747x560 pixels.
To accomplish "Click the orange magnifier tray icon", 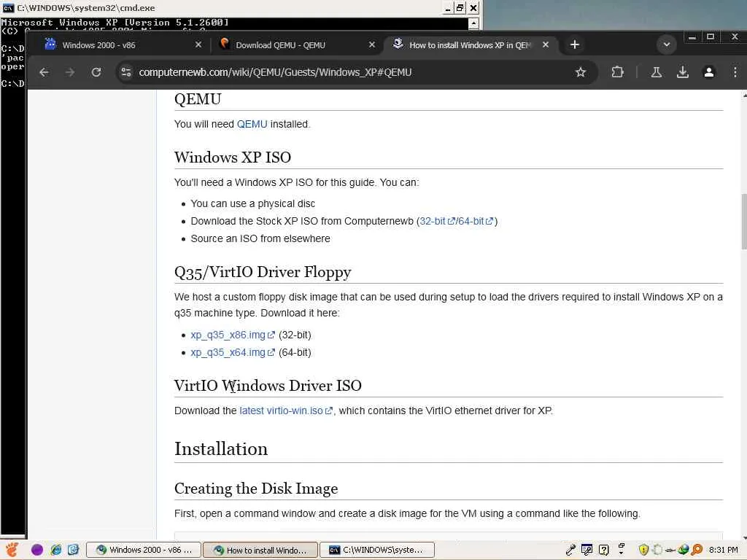I will click(697, 550).
